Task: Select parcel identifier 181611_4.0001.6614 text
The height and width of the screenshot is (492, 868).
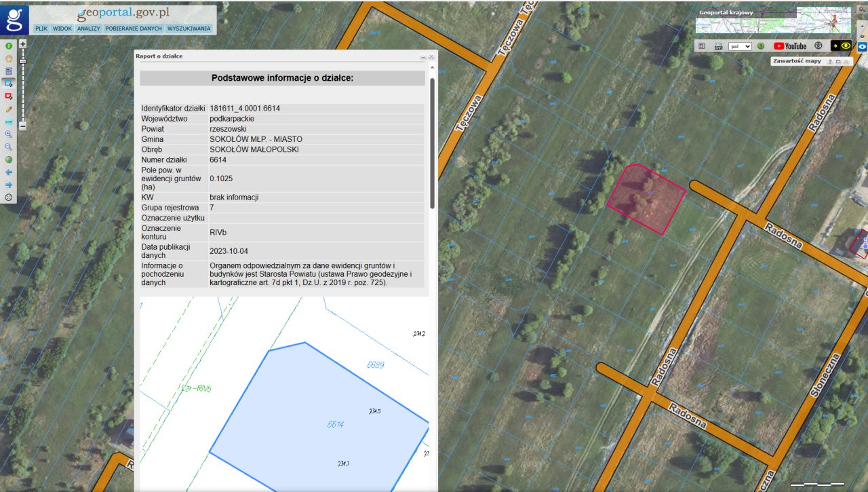Action: (x=245, y=109)
